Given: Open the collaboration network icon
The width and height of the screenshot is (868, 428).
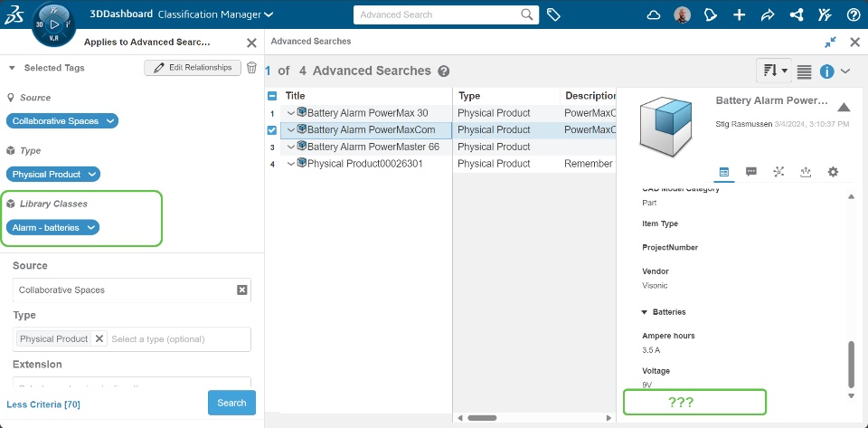Looking at the screenshot, I should pyautogui.click(x=796, y=15).
